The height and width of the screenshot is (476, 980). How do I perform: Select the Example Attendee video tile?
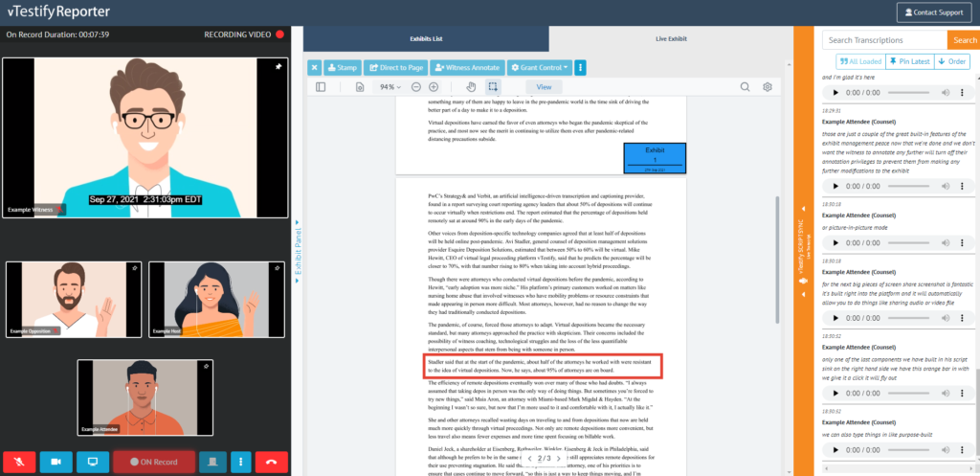(x=145, y=397)
